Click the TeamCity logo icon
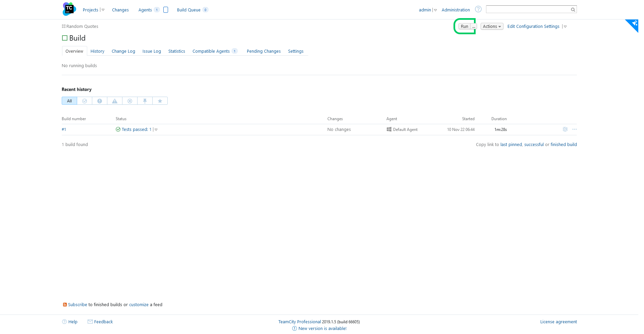This screenshot has width=644, height=334. tap(69, 9)
